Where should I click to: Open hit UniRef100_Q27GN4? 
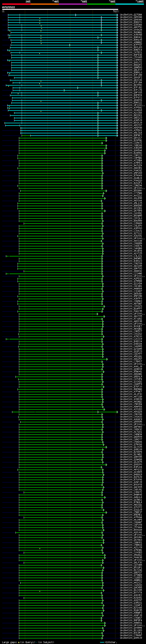[x=131, y=15]
